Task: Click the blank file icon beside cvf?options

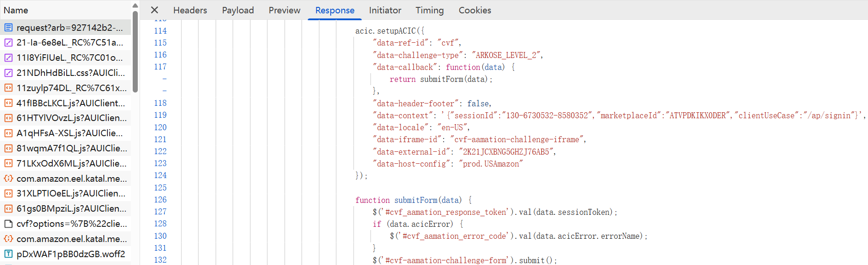Action: tap(8, 224)
